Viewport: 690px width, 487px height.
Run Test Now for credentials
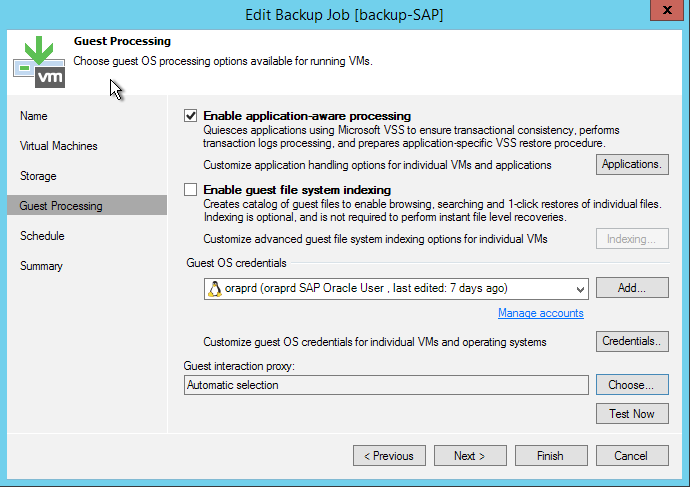tap(632, 414)
